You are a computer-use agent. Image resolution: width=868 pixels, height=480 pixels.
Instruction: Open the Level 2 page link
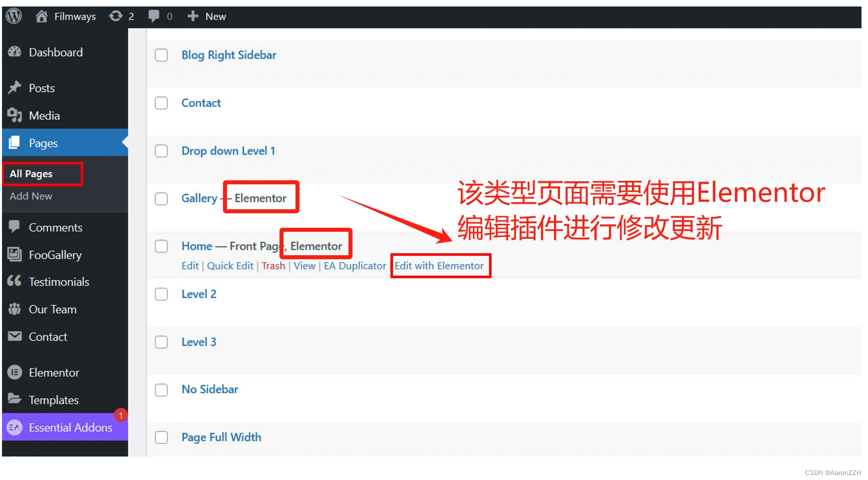199,294
